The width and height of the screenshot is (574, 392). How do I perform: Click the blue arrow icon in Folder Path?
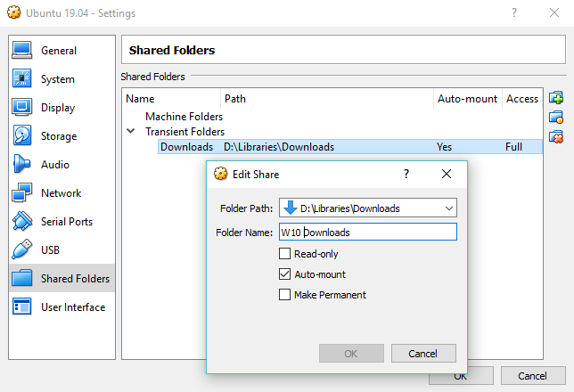pyautogui.click(x=291, y=208)
